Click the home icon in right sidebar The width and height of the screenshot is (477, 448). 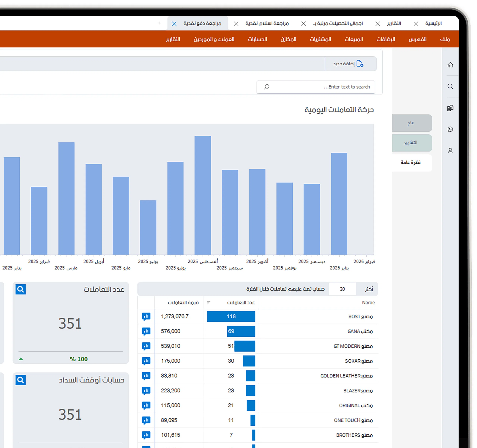coord(450,65)
